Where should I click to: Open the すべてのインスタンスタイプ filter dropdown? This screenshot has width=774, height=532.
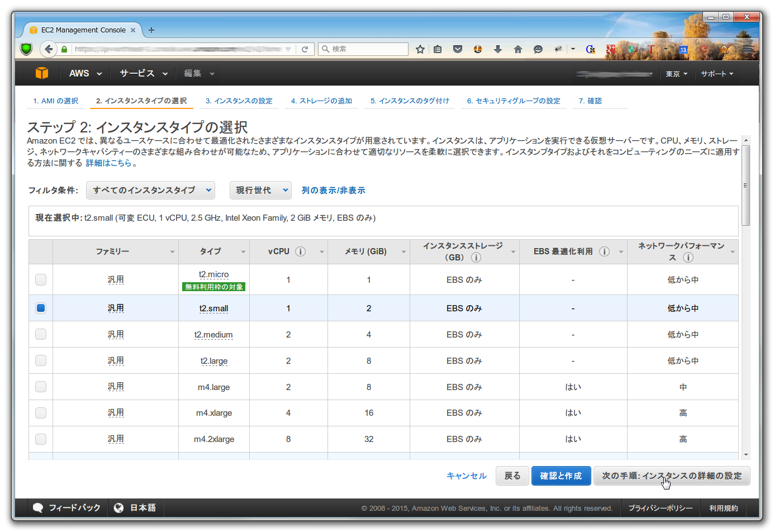pyautogui.click(x=150, y=190)
